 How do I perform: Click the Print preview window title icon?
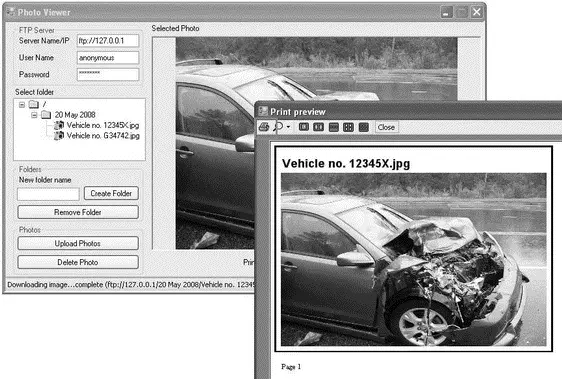[263, 111]
